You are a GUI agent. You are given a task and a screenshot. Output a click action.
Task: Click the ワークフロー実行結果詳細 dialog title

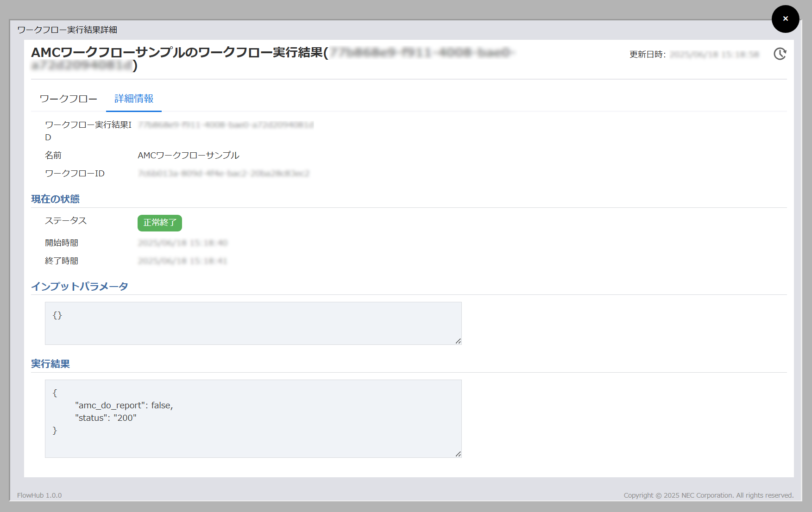[67, 30]
